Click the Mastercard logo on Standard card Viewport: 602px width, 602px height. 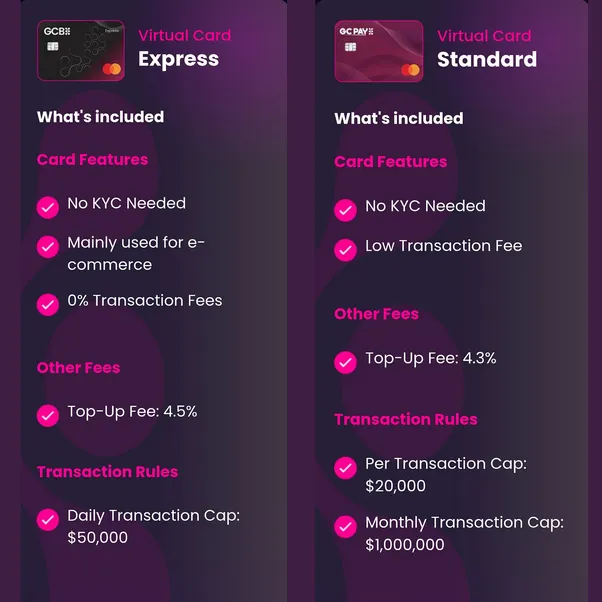click(410, 70)
